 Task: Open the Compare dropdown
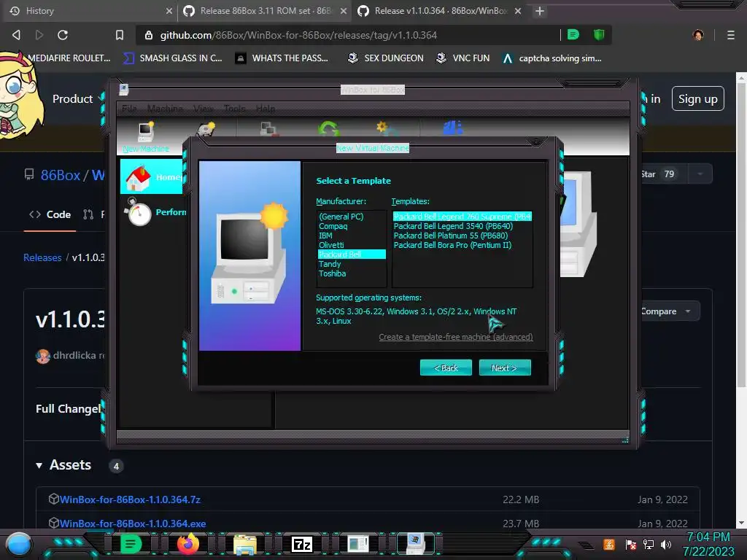click(x=670, y=311)
